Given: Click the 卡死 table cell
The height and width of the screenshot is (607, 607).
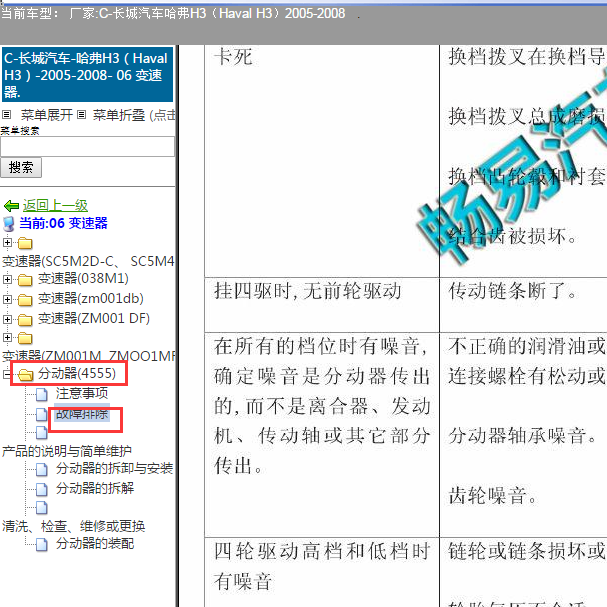Looking at the screenshot, I should [x=322, y=161].
